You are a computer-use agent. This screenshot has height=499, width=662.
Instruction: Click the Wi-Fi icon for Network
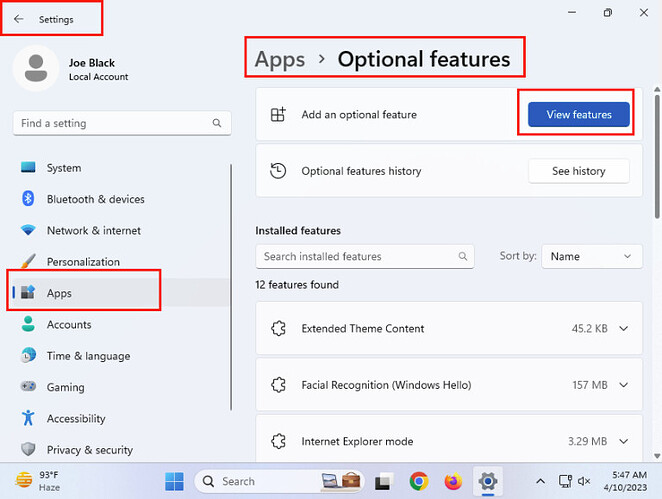[x=28, y=230]
